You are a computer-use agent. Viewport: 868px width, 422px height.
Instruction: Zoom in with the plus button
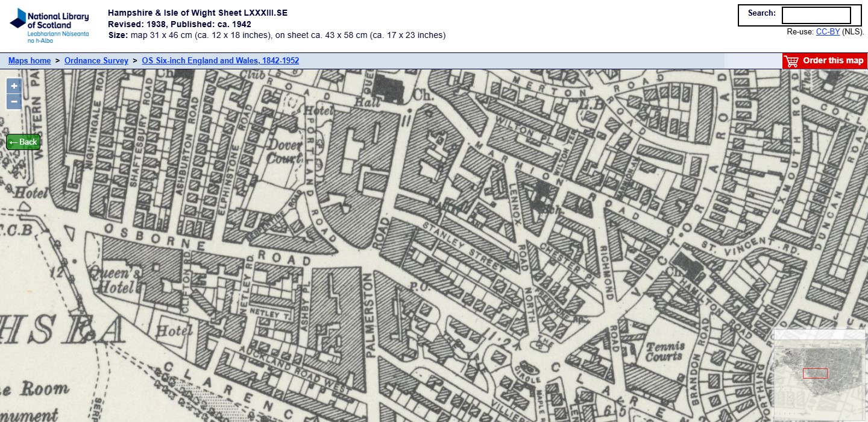(x=14, y=86)
